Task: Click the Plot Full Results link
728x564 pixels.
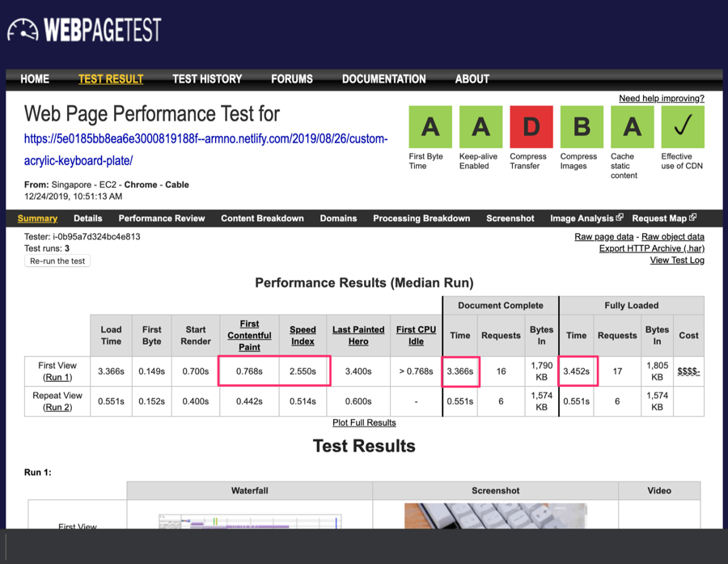Action: click(x=364, y=422)
